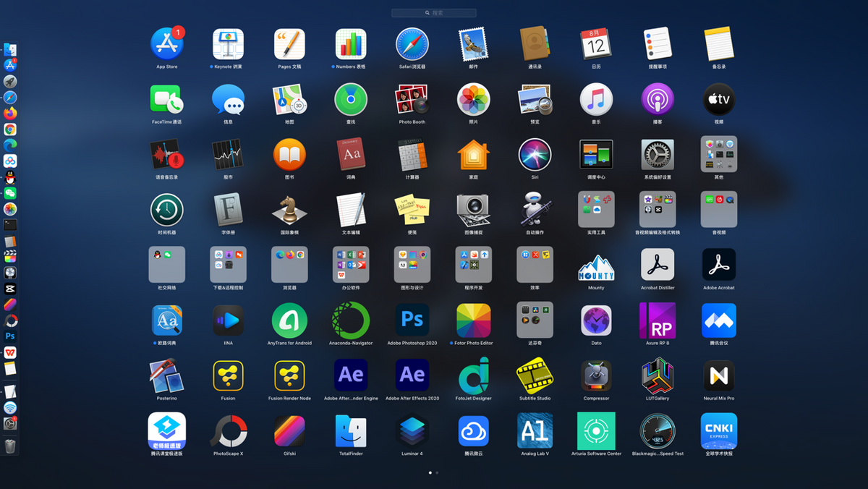Open Adobe Photoshop 2020 in Launchpad grid
This screenshot has height=489, width=868.
coord(412,320)
